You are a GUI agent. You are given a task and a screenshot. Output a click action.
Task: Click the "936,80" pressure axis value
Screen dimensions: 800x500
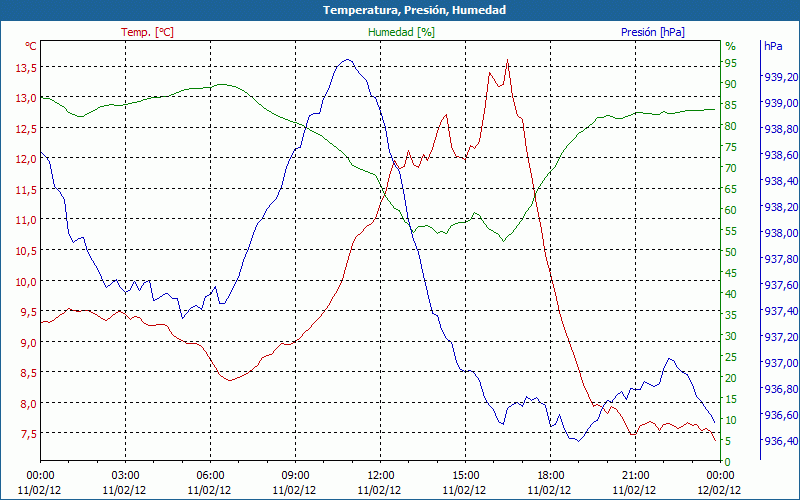click(781, 389)
